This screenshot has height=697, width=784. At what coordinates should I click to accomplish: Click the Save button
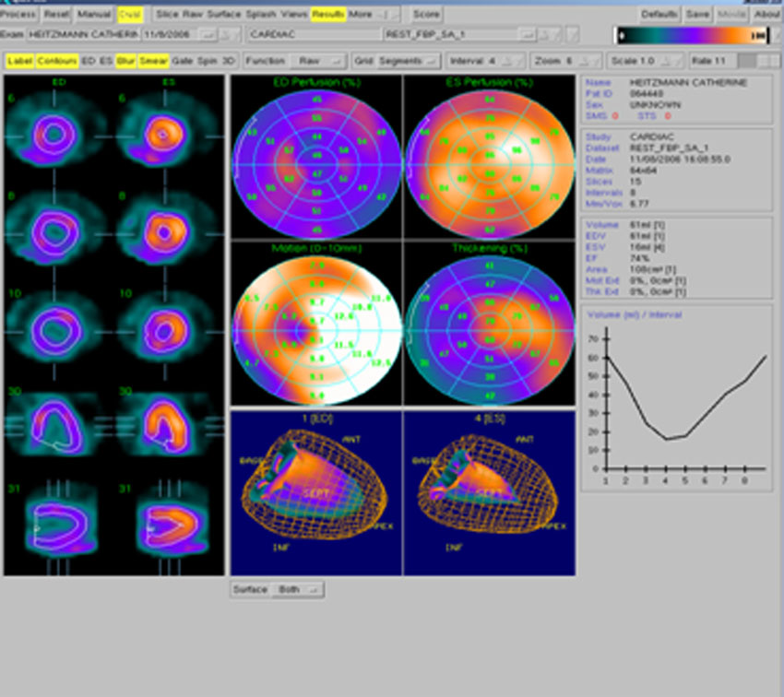[697, 15]
